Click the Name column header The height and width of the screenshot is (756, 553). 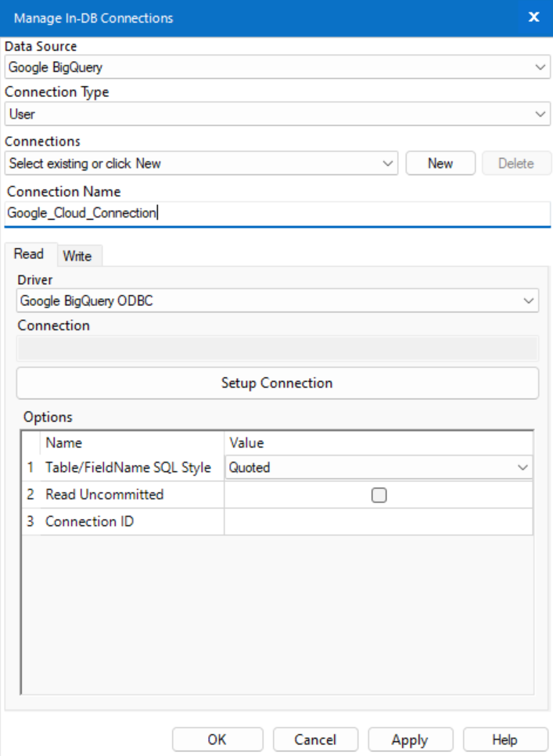132,443
